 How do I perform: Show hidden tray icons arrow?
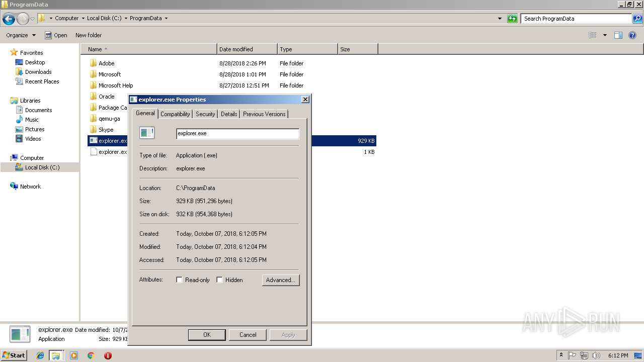click(x=561, y=355)
